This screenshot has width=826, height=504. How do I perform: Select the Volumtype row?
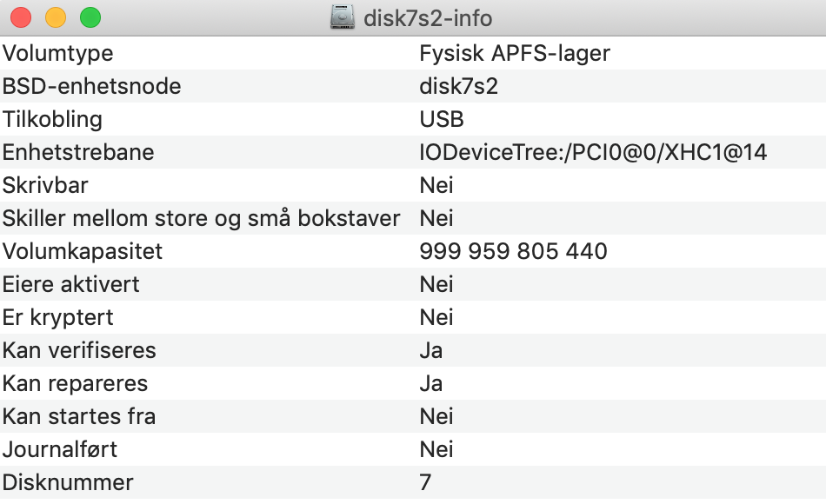[x=413, y=53]
